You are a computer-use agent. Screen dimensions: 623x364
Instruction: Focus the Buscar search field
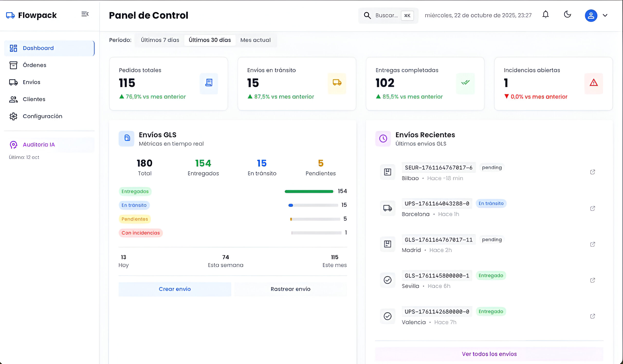(386, 16)
